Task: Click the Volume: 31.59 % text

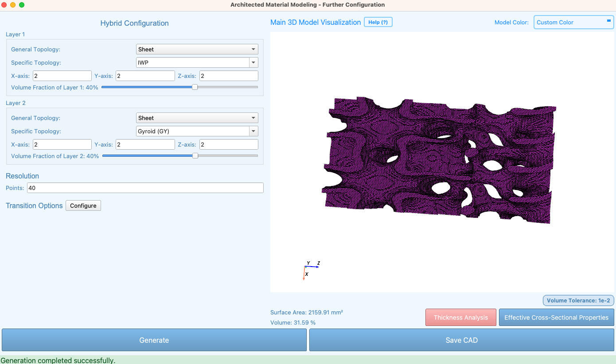Action: [293, 322]
